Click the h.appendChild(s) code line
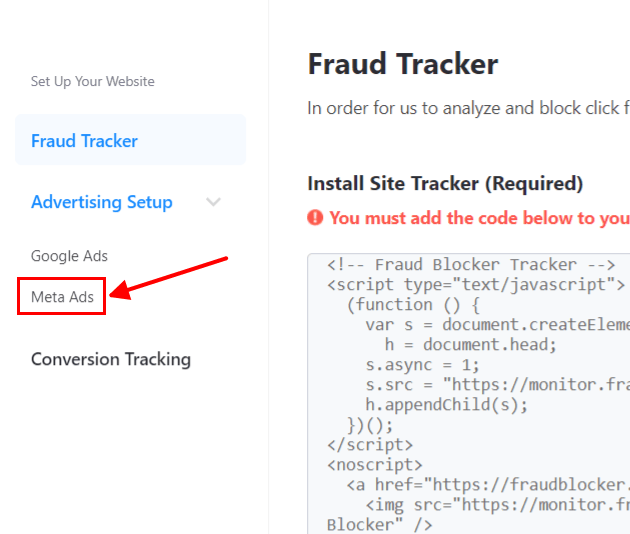Image resolution: width=630 pixels, height=534 pixels. point(446,405)
